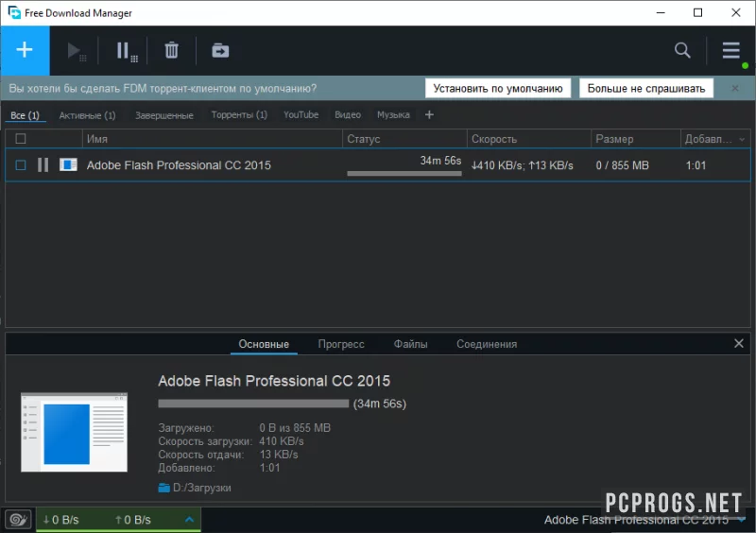Open the search magnifier icon
This screenshot has height=533, width=756.
click(x=682, y=50)
